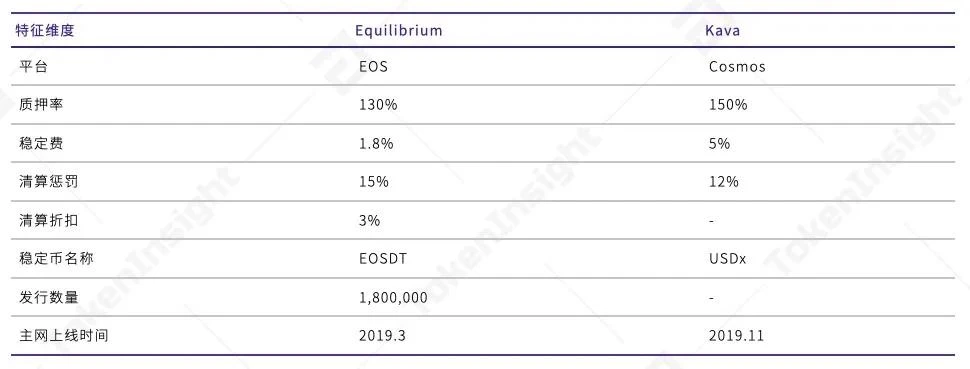Image resolution: width=970 pixels, height=369 pixels.
Task: Click the 平台 row label
Action: click(33, 67)
